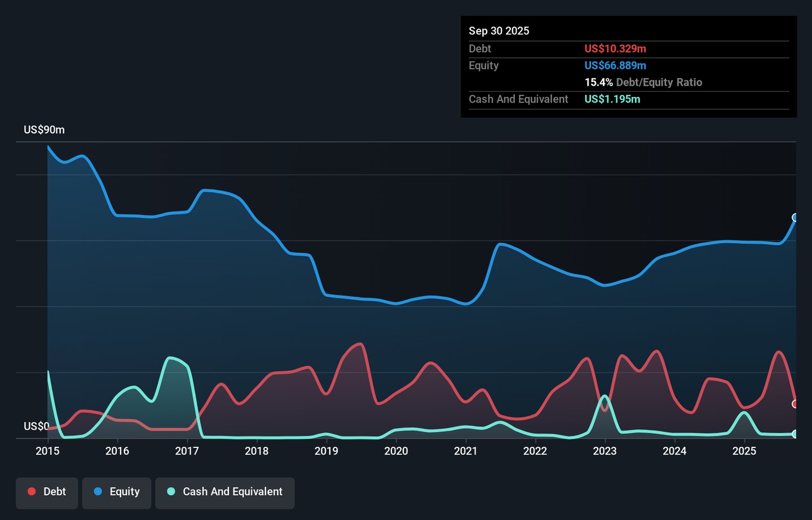Click the blue dot in Equity legend
The image size is (812, 520).
(98, 492)
